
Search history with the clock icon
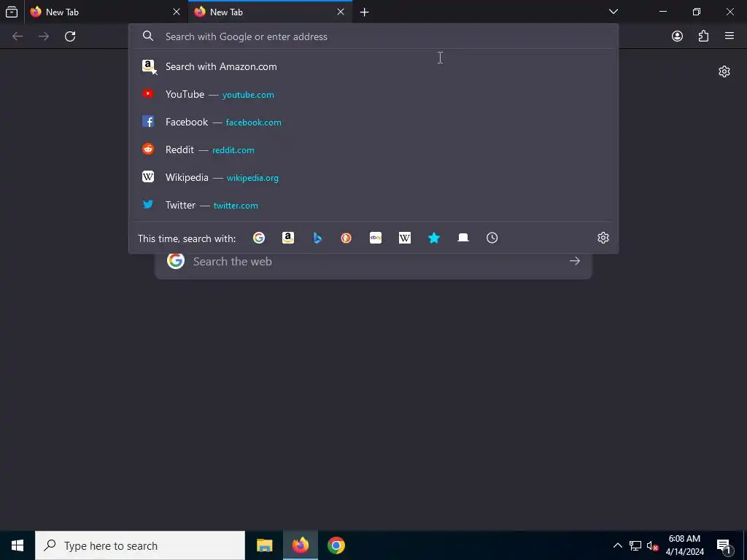(492, 238)
